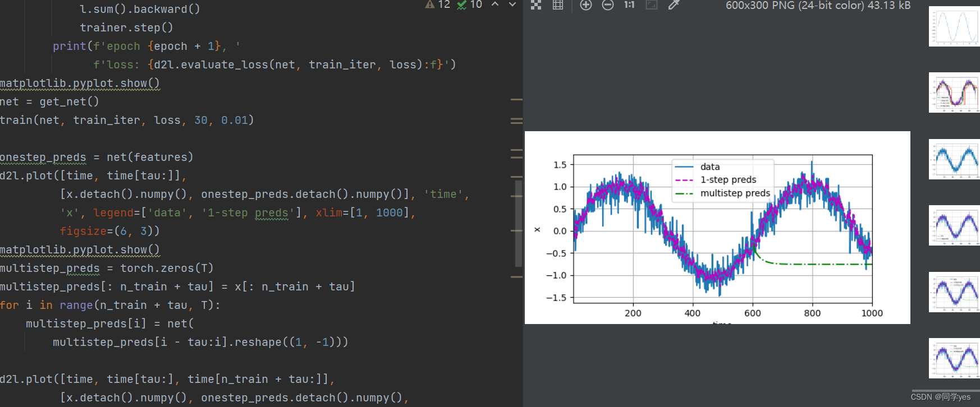Toggle the grid overlay icon
Image resolution: width=980 pixels, height=407 pixels.
click(558, 5)
